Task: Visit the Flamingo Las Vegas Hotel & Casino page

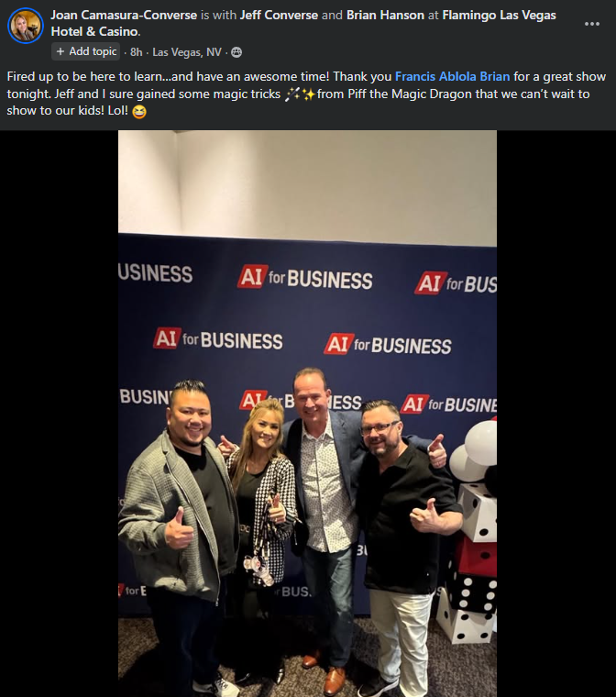Action: (x=303, y=23)
